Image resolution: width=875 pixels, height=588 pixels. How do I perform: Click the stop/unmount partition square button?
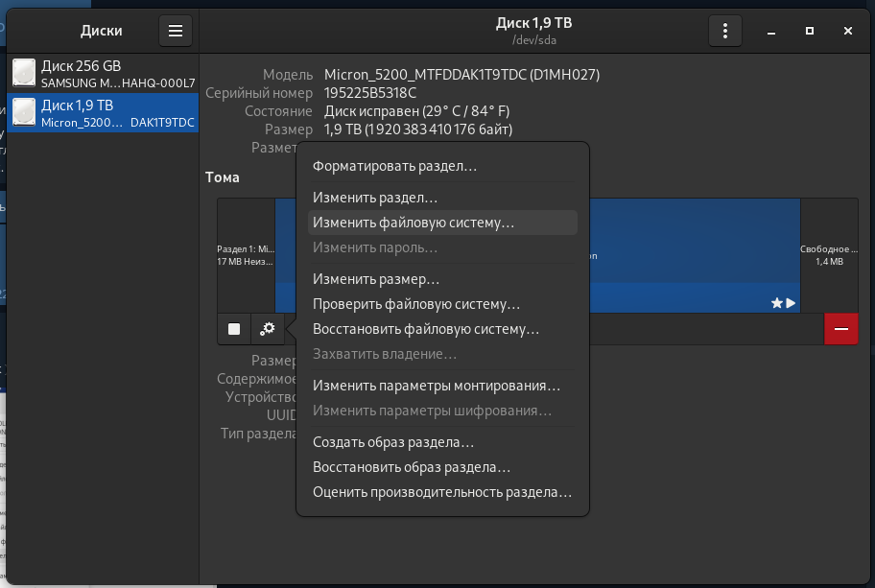pos(234,329)
